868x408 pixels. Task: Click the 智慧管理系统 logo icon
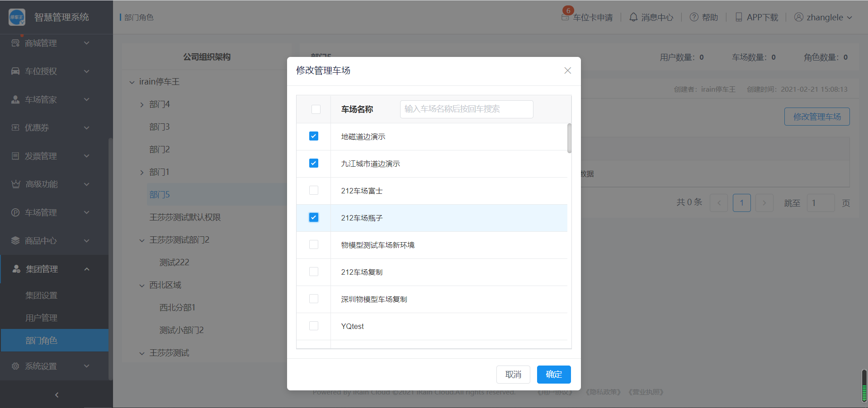(17, 17)
